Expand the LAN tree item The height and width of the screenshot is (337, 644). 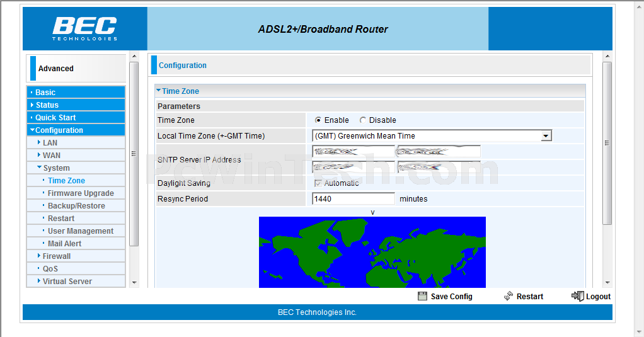50,143
